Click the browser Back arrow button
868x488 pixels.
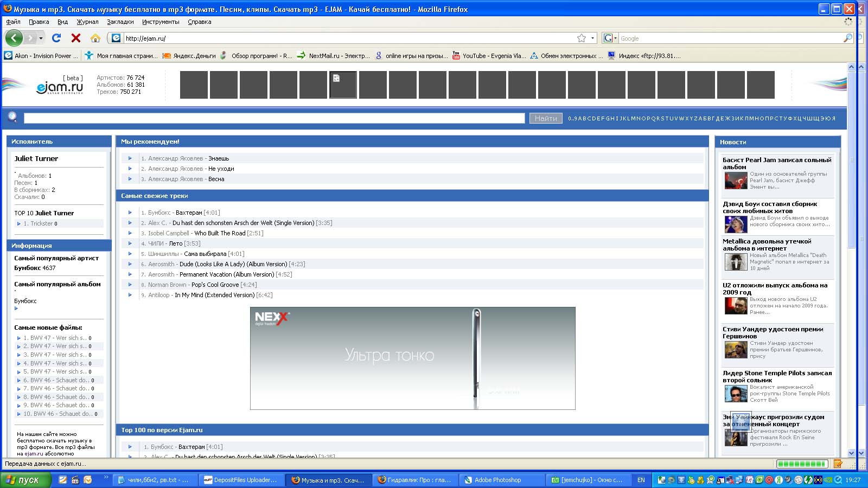(x=14, y=38)
